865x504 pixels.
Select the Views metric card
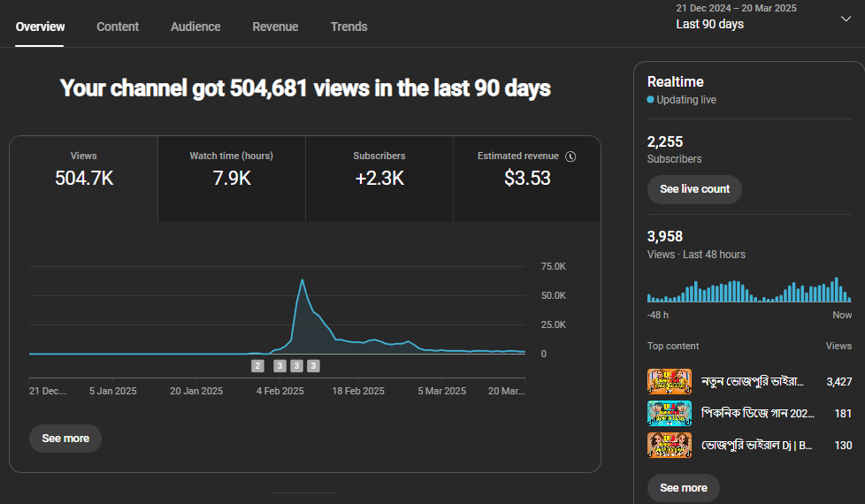pyautogui.click(x=84, y=178)
